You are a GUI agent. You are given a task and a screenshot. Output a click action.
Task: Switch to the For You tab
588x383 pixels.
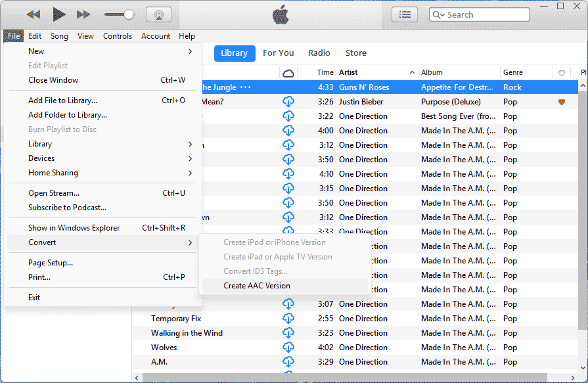(279, 53)
